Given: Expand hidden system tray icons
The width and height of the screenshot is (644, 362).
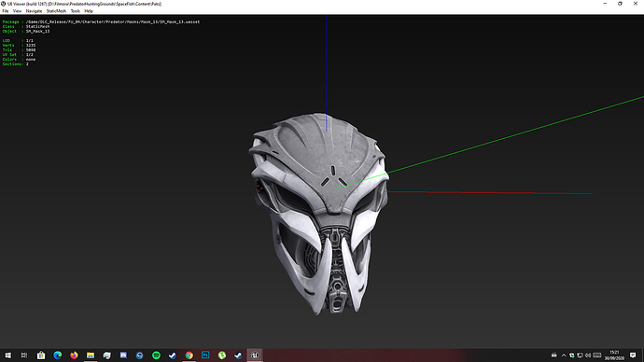Looking at the screenshot, I should coord(564,355).
